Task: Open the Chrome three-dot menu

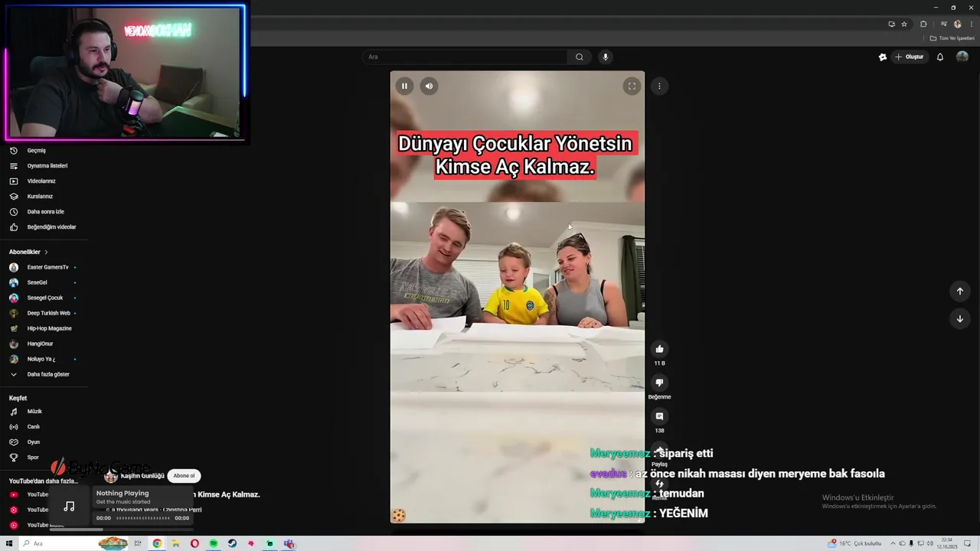Action: (972, 24)
